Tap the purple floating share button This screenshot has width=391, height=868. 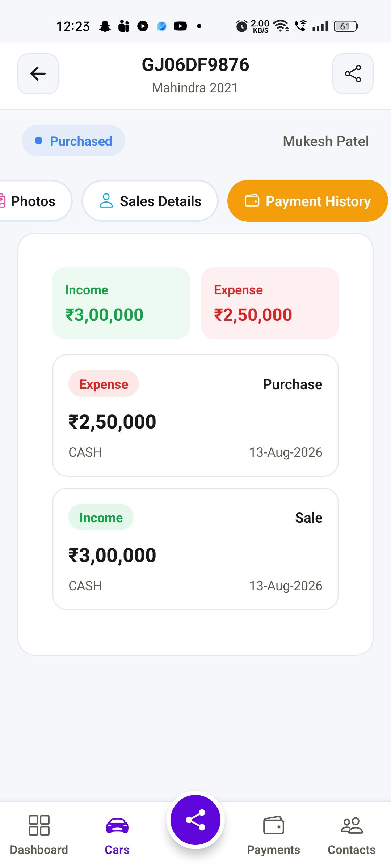point(195,820)
